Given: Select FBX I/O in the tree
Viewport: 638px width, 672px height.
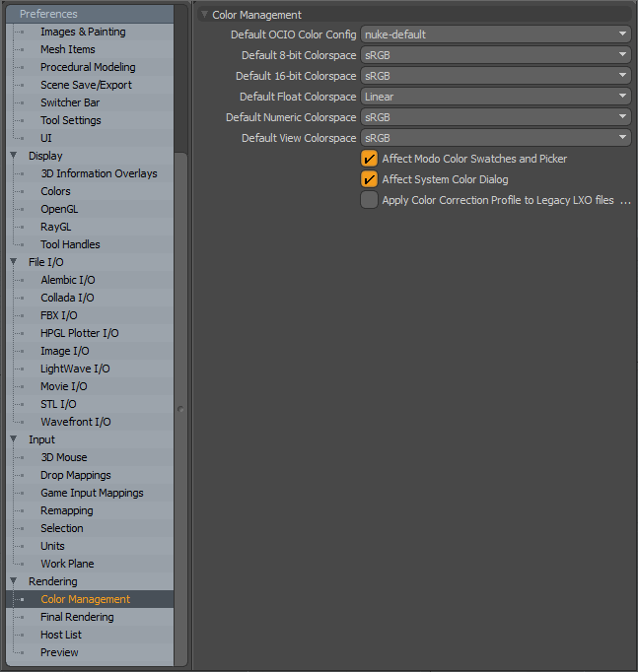Looking at the screenshot, I should (58, 315).
